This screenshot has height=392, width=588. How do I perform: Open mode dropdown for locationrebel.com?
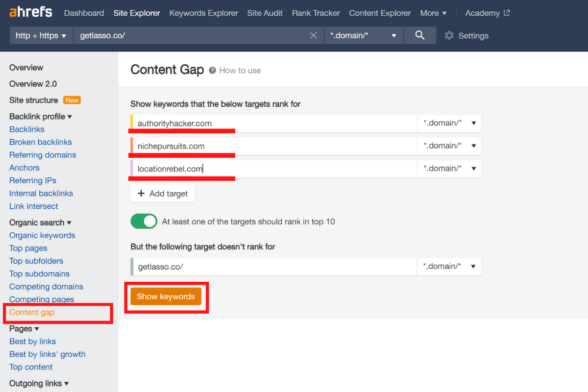449,168
